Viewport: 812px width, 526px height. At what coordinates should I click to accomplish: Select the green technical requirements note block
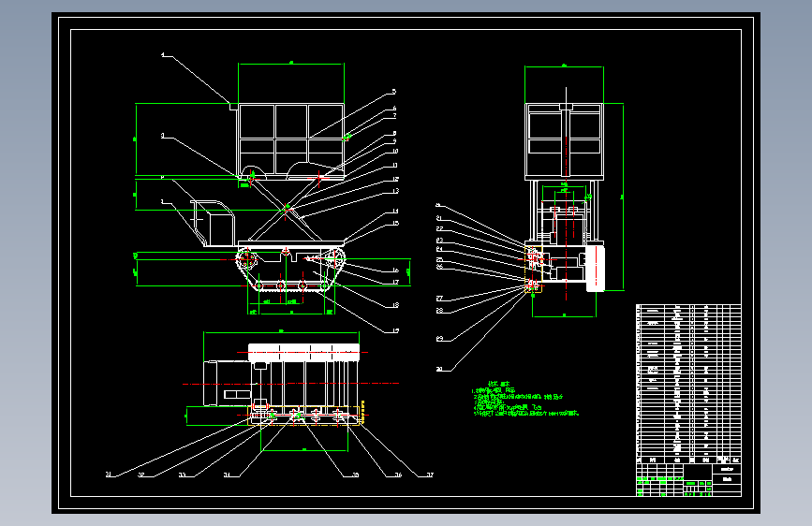click(x=525, y=399)
